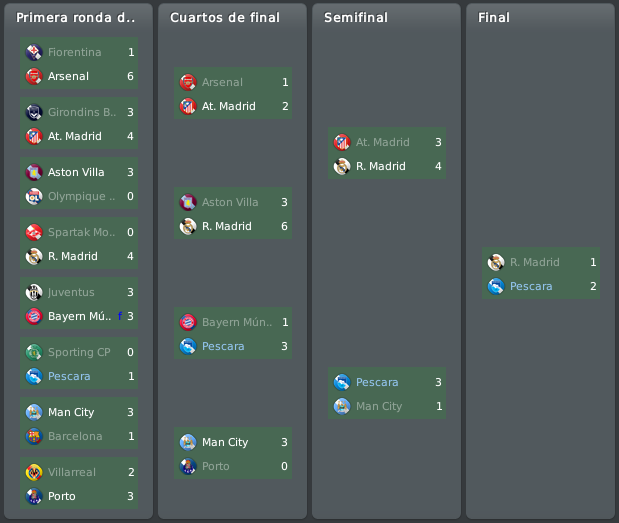Click Aston Villa name in quarter-finals

230,202
